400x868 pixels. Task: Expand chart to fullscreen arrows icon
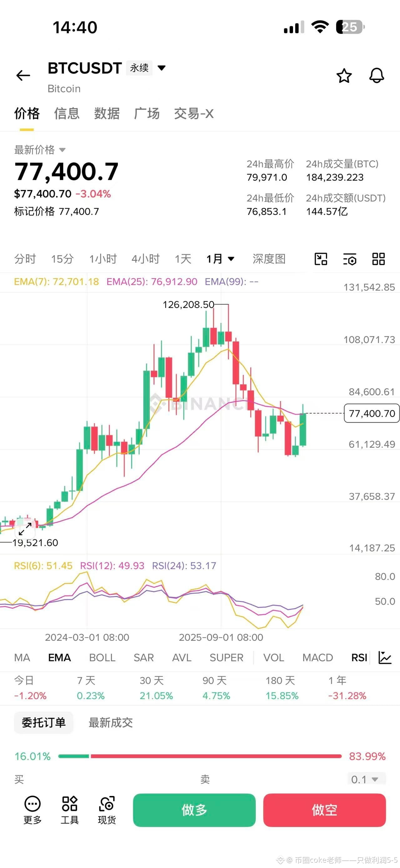[x=25, y=529]
